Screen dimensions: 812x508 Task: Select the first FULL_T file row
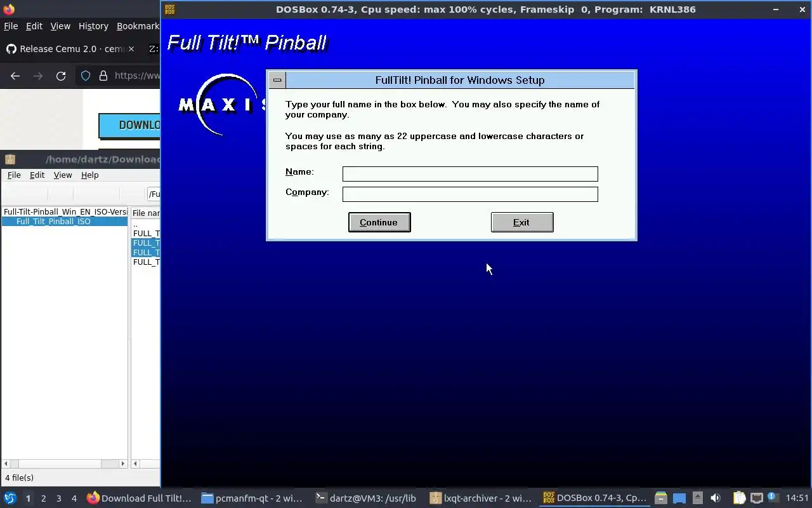pos(146,234)
